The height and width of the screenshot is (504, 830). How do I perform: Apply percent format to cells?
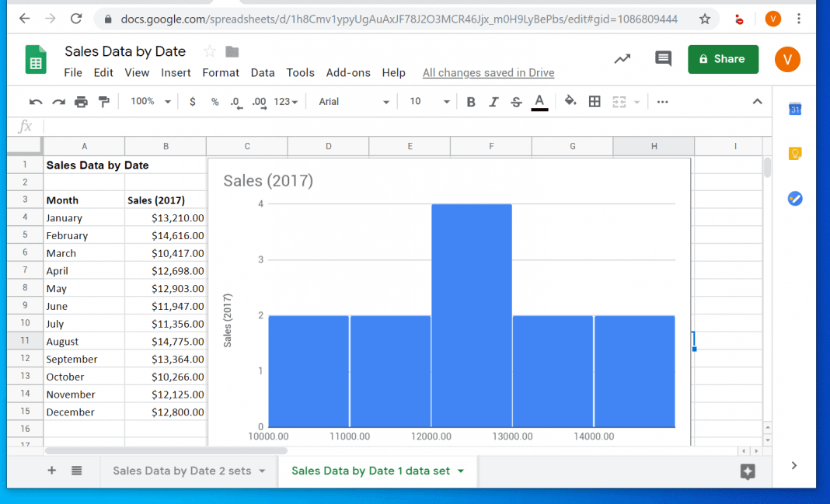[214, 101]
